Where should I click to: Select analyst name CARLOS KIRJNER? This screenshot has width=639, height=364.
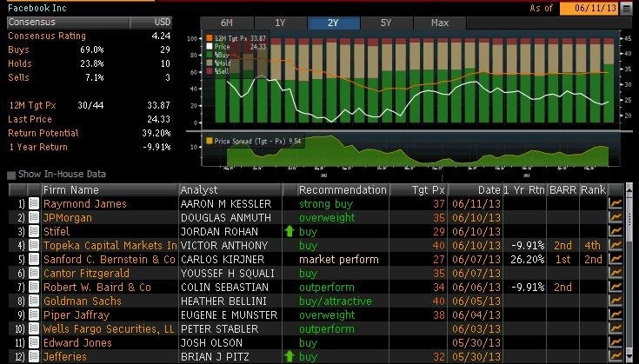[223, 259]
